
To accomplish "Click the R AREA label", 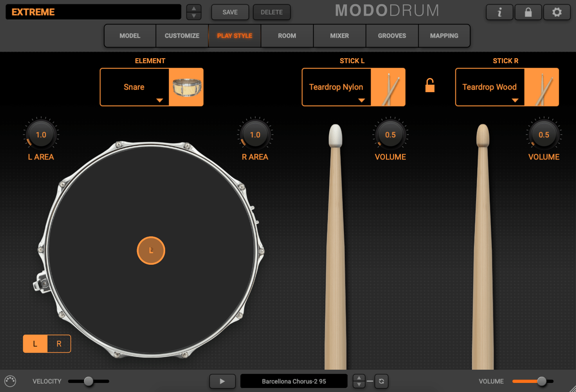I will tap(255, 157).
